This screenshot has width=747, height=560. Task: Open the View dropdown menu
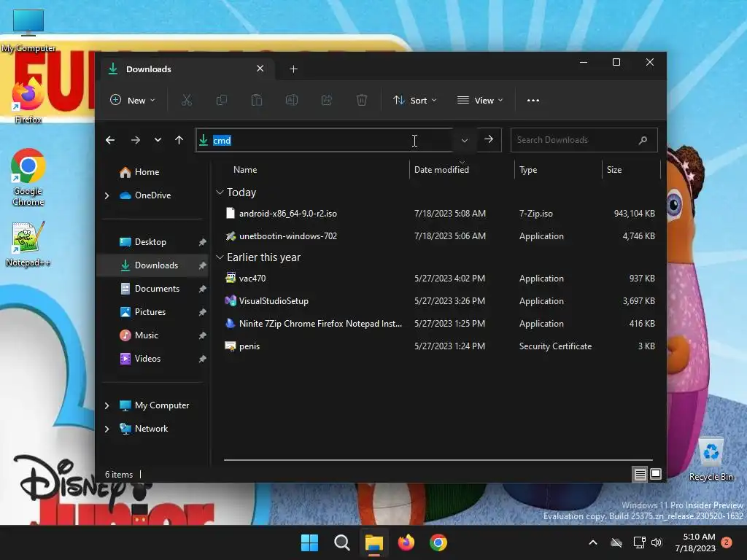click(480, 100)
